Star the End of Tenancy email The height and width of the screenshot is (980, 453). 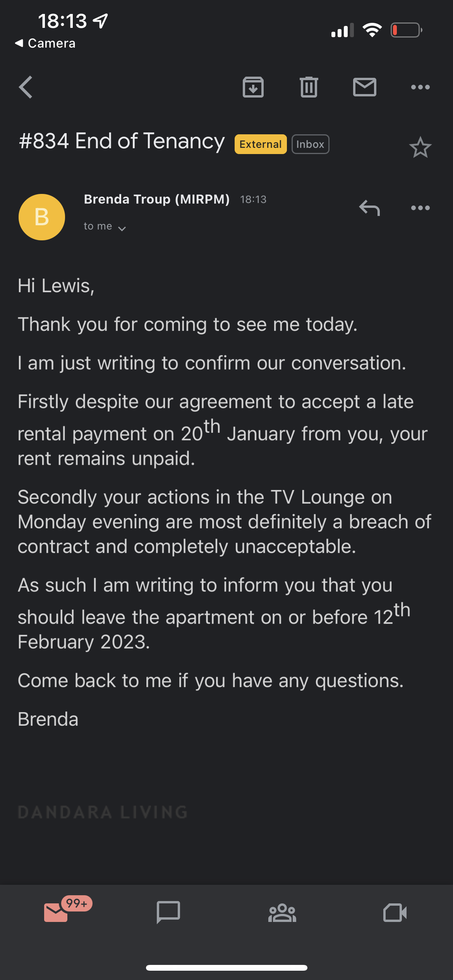pos(420,147)
